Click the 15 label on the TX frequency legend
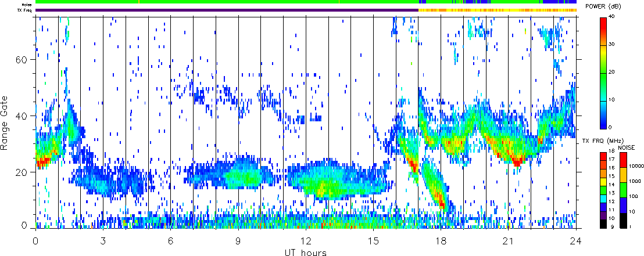Image resolution: width=644 pixels, height=256 pixels. [x=611, y=176]
